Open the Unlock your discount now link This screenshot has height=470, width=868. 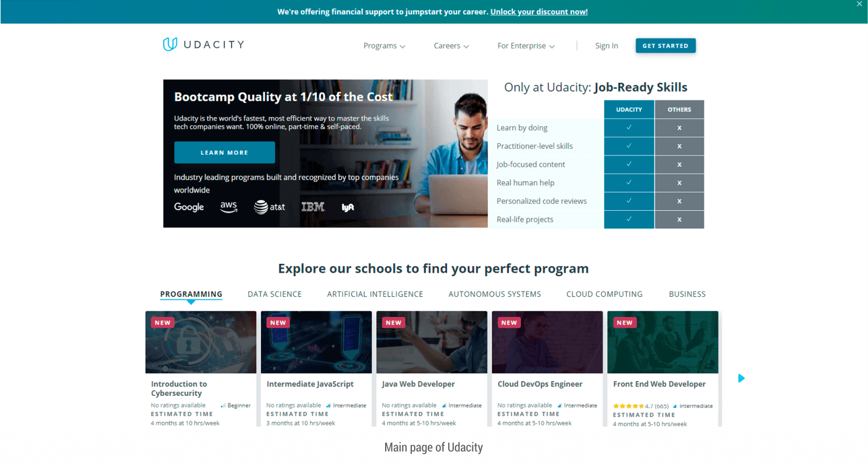[x=539, y=12]
